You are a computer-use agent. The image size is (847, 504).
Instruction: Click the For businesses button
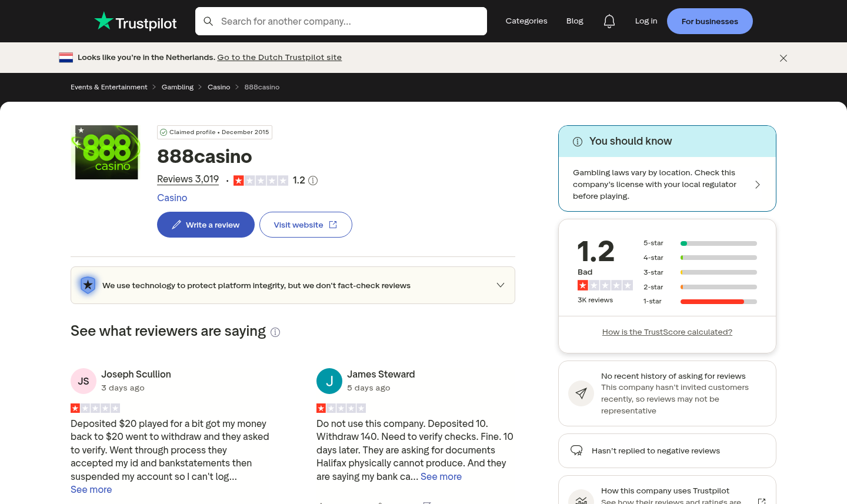710,21
